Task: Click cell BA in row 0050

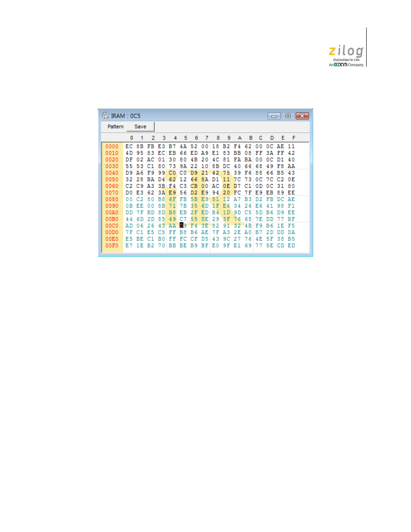Action: (151, 180)
